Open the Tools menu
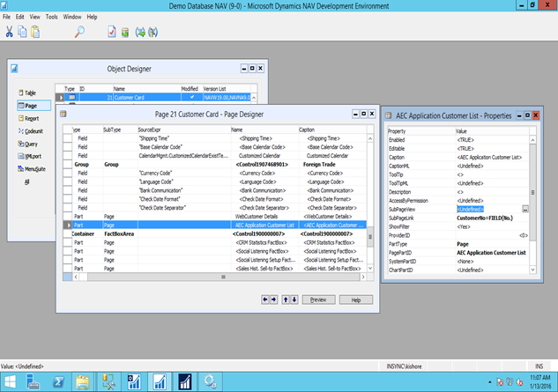Screen dimensions: 558x392 52,17
